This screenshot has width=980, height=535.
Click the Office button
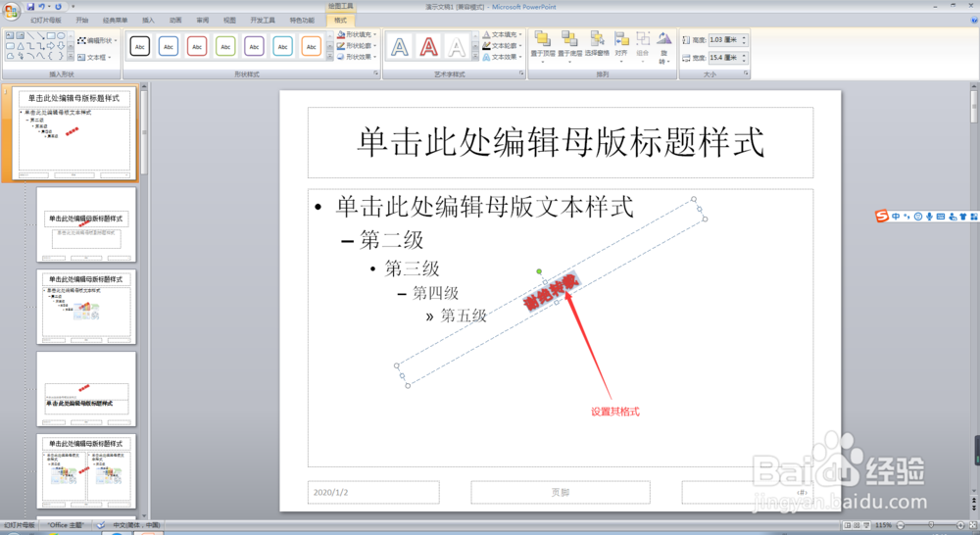pos(11,11)
